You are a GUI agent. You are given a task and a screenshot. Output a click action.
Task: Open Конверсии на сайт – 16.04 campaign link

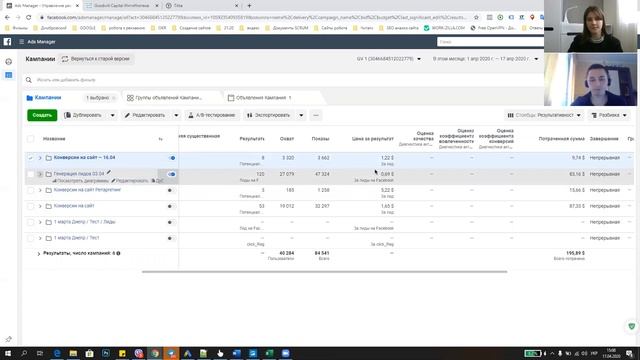[x=84, y=158]
